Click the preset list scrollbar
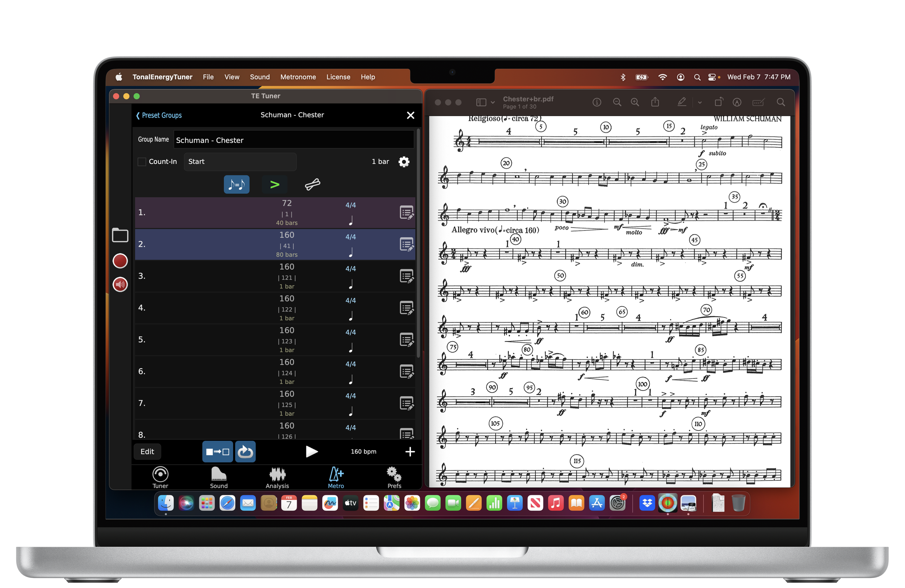This screenshot has width=905, height=588. tap(418, 243)
